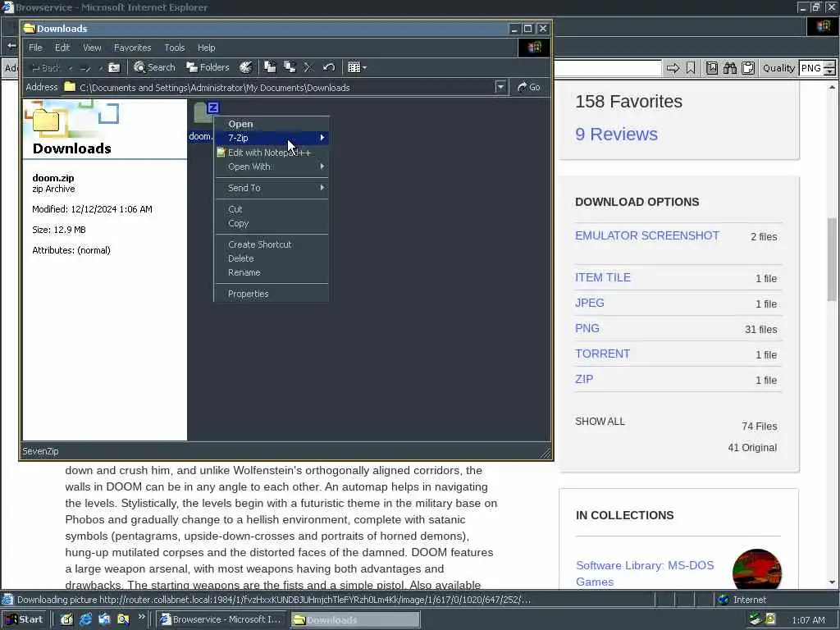Choose Rename in the context menu
This screenshot has height=630, width=840.
coord(272,272)
